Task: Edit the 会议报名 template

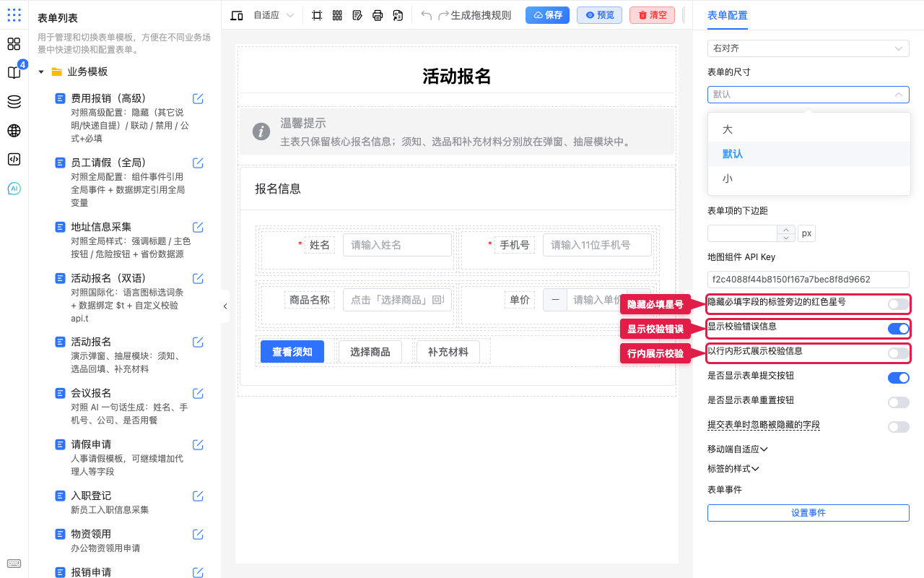Action: (x=198, y=393)
